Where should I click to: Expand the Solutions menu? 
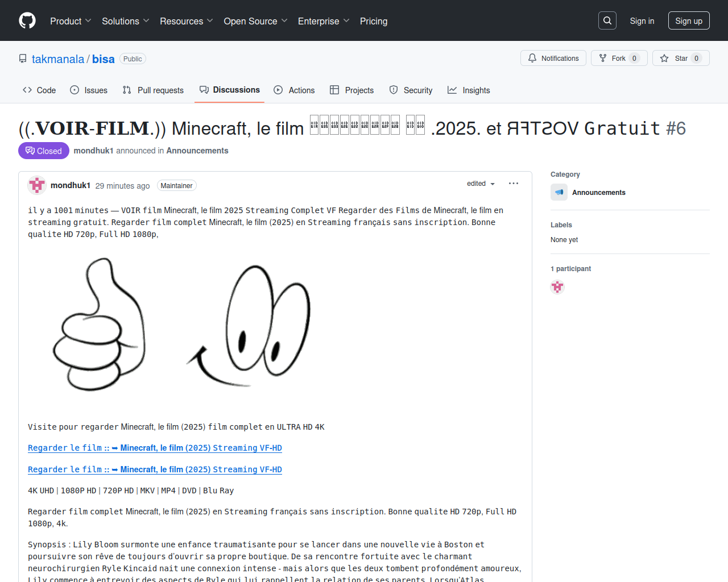[126, 21]
